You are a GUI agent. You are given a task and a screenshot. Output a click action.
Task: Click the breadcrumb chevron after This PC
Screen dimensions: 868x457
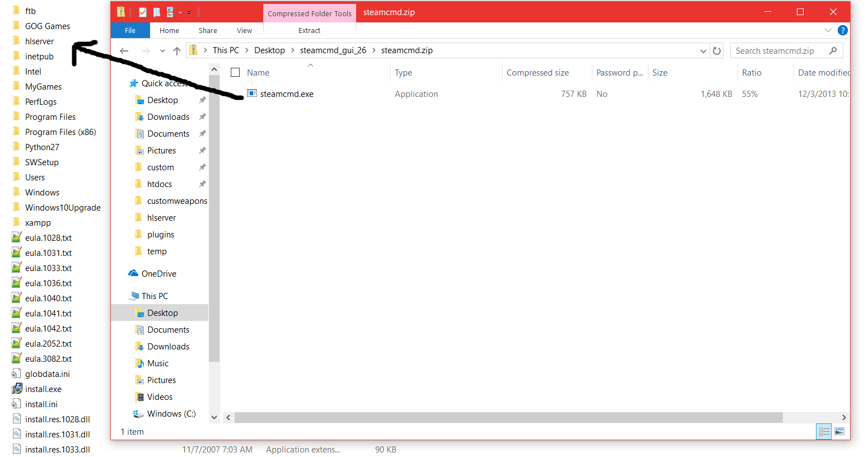(x=246, y=50)
